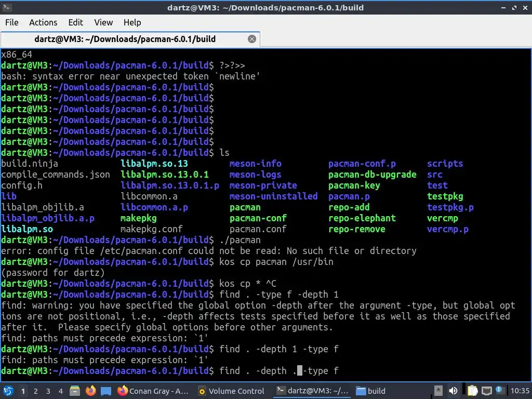This screenshot has height=399, width=532.
Task: Open the clipboard manager tray icon
Action: click(472, 391)
